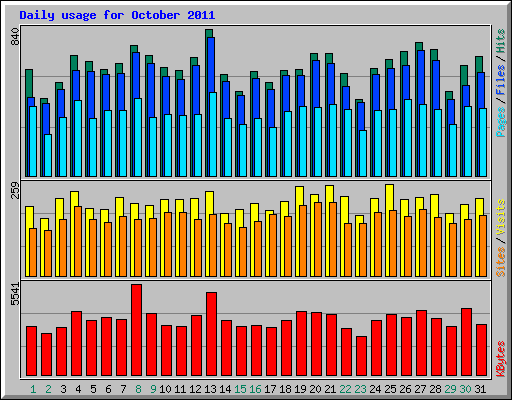Select day label 7 on the x-axis

tap(123, 389)
